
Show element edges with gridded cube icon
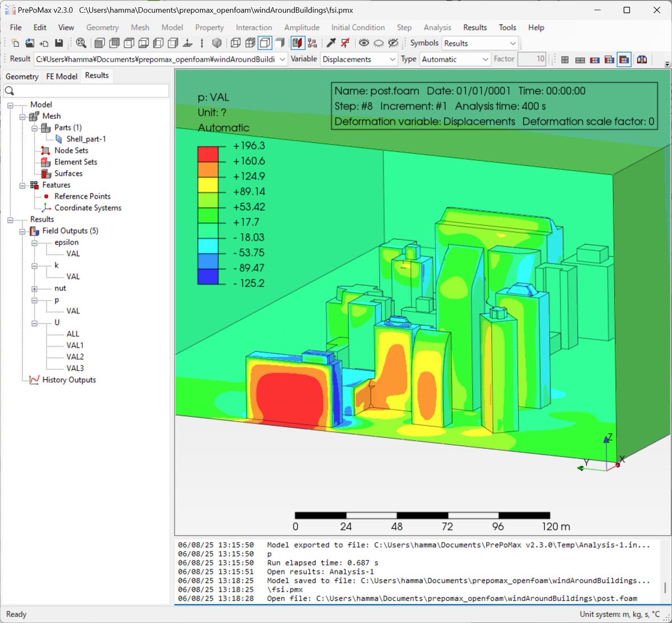(250, 43)
